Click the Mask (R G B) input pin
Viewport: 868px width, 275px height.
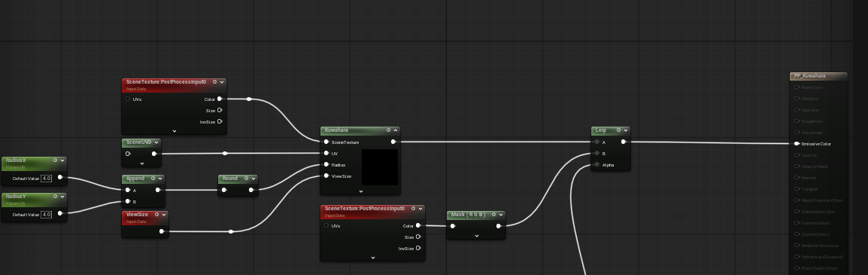(x=453, y=226)
